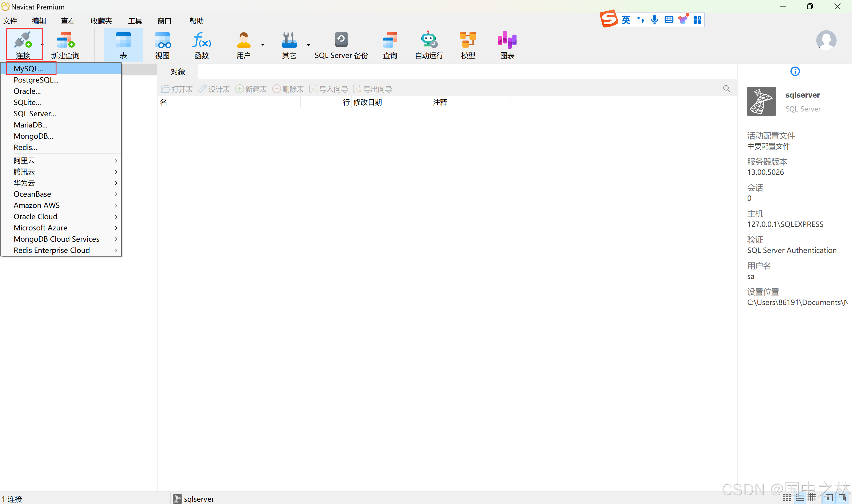
Task: Open the 查询 (Query) objects
Action: click(390, 45)
